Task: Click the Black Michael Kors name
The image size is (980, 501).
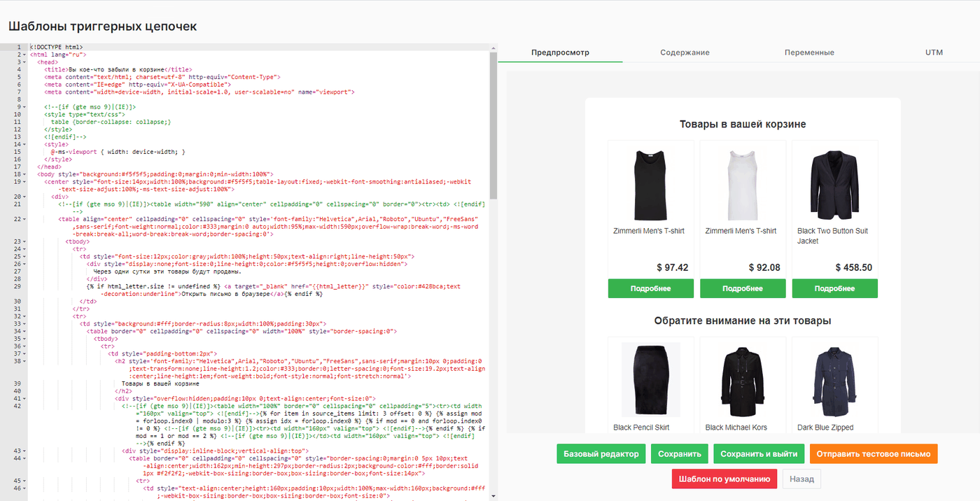Action: click(x=736, y=428)
